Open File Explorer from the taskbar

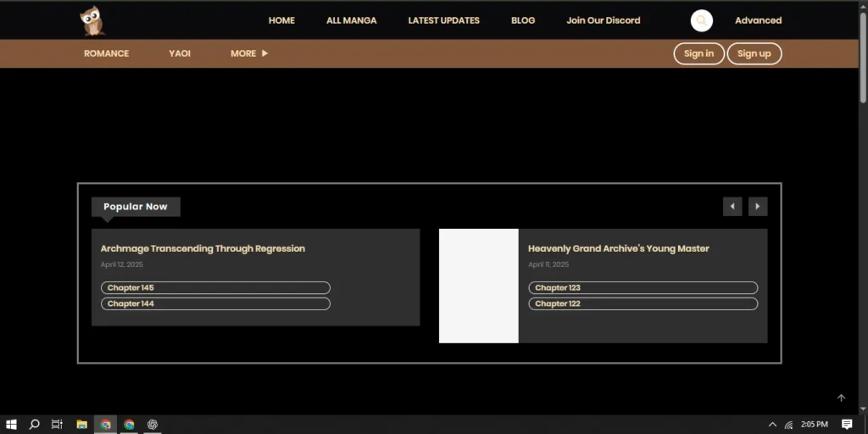(82, 425)
